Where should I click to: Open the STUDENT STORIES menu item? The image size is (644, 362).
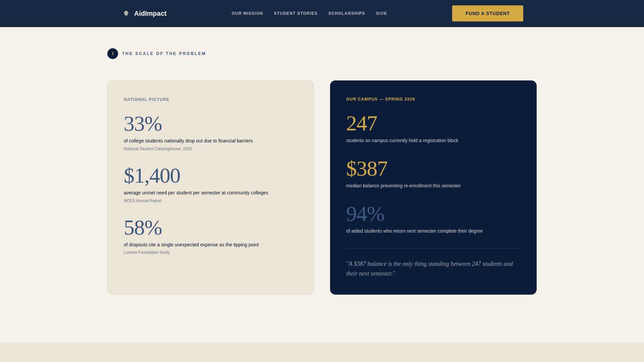point(296,13)
